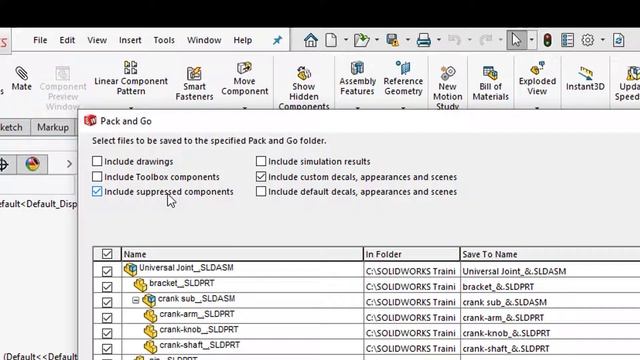Open a file with the Open folder icon
The height and width of the screenshot is (360, 640).
click(x=361, y=40)
